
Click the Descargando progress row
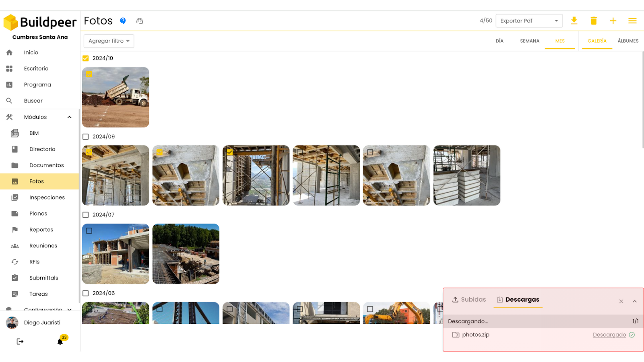tap(543, 321)
